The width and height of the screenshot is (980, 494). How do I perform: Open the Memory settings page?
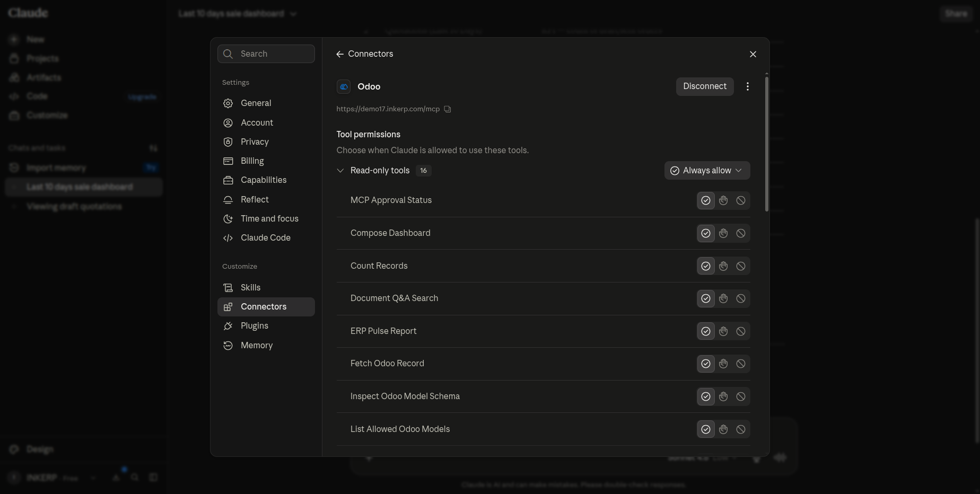[266, 346]
